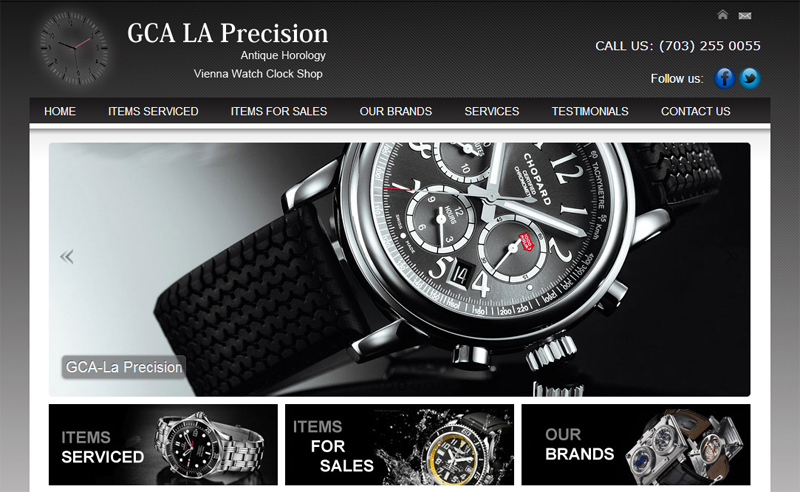Advance slideshow with the right arrow
800x492 pixels.
(x=733, y=256)
